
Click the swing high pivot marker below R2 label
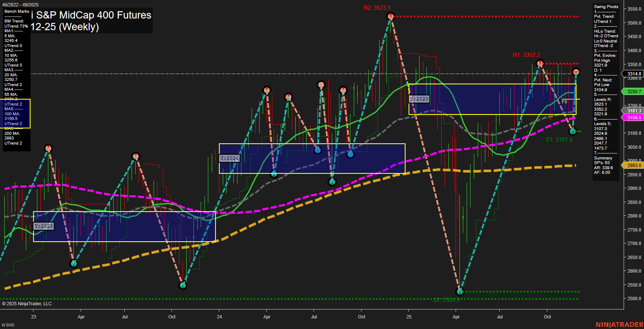(x=391, y=17)
